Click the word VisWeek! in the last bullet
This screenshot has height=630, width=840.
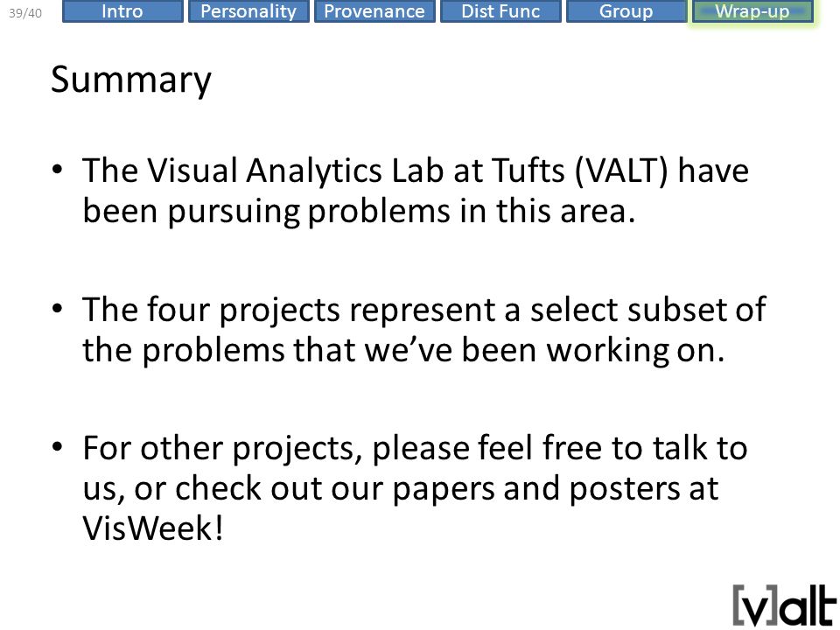pyautogui.click(x=152, y=528)
